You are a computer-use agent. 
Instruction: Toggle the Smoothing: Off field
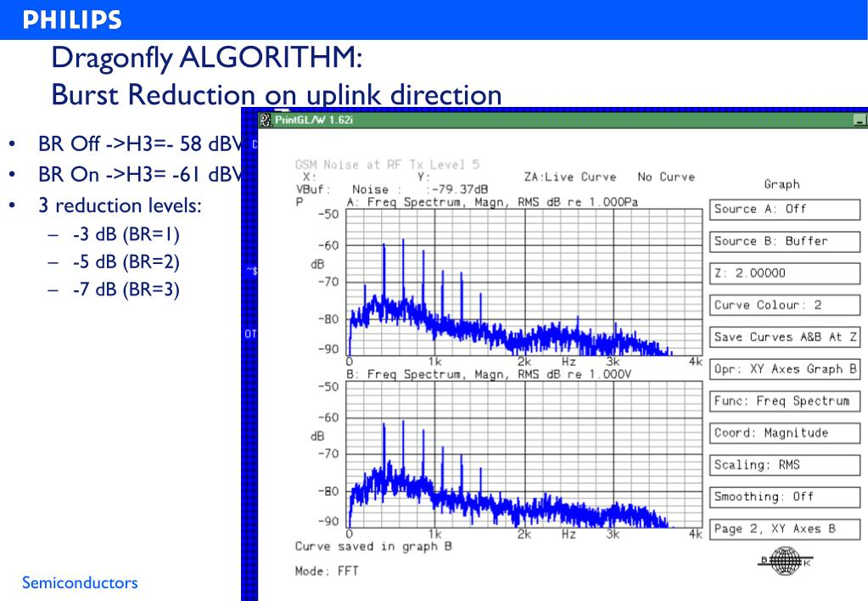point(785,497)
